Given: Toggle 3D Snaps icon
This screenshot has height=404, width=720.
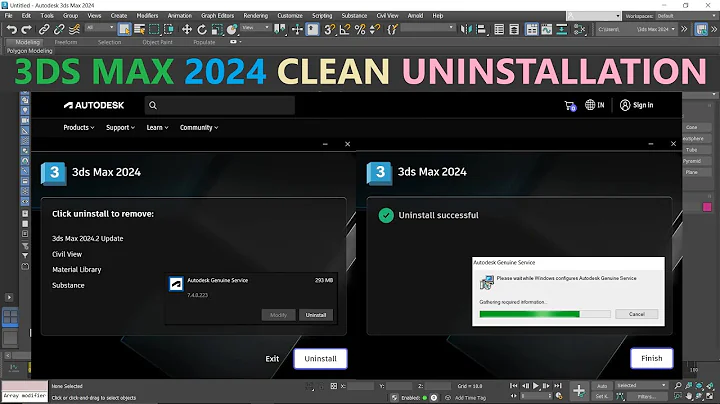Looking at the screenshot, I should pyautogui.click(x=330, y=29).
